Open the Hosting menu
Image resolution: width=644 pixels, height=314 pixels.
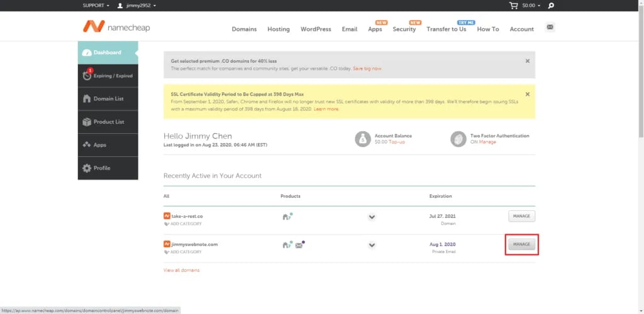[279, 29]
